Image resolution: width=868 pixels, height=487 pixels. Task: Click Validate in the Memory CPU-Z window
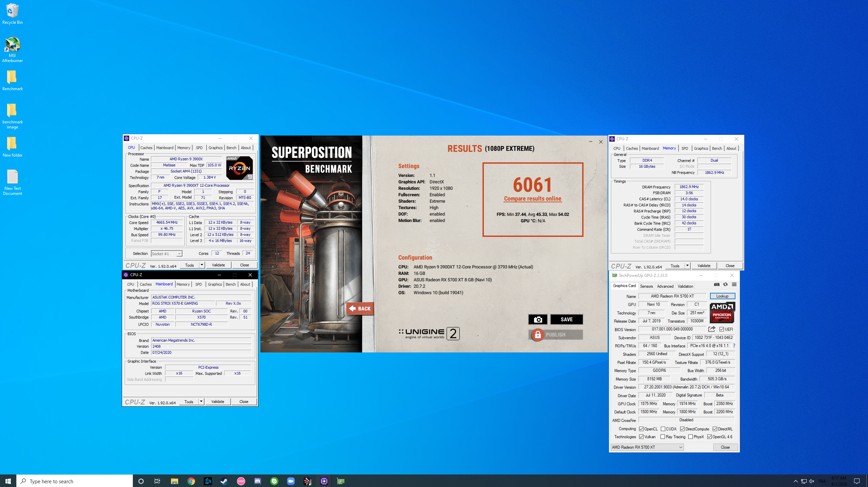(704, 266)
